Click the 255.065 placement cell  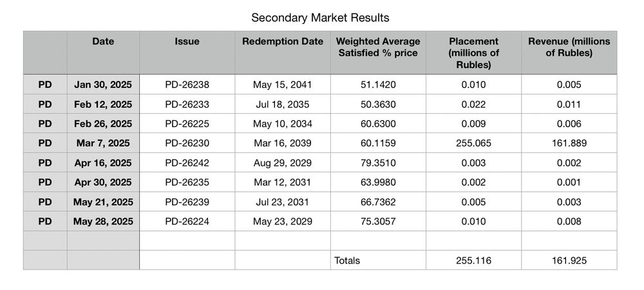(473, 143)
